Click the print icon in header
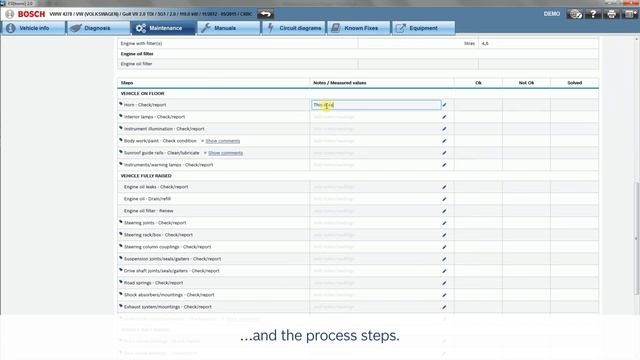Image resolution: width=640 pixels, height=360 pixels. (x=611, y=14)
